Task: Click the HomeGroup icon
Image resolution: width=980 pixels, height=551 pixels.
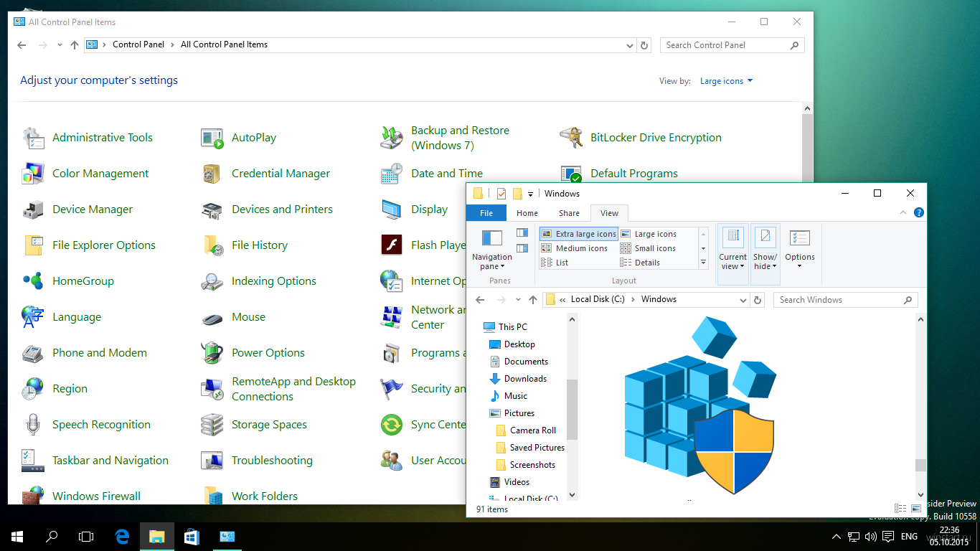Action: [33, 281]
